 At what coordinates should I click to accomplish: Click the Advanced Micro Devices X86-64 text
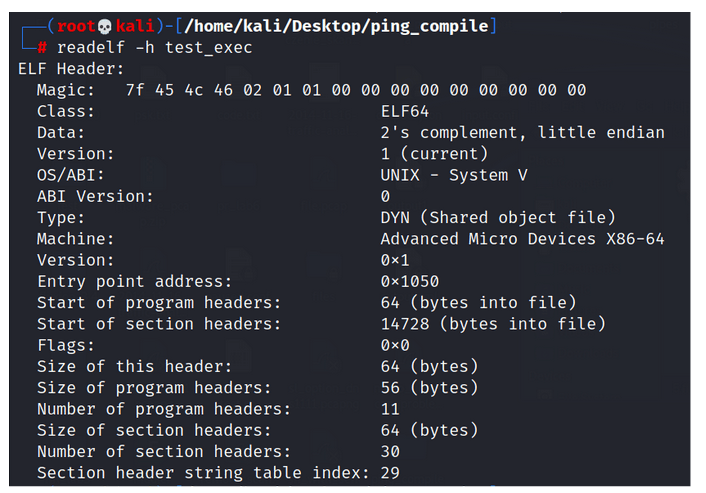pos(522,239)
